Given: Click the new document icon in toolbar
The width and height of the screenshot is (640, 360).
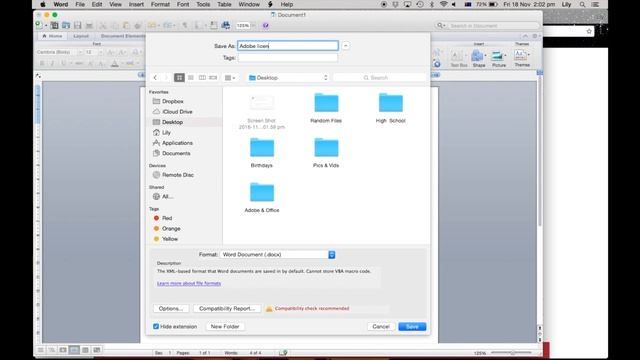Looking at the screenshot, I should [x=39, y=25].
